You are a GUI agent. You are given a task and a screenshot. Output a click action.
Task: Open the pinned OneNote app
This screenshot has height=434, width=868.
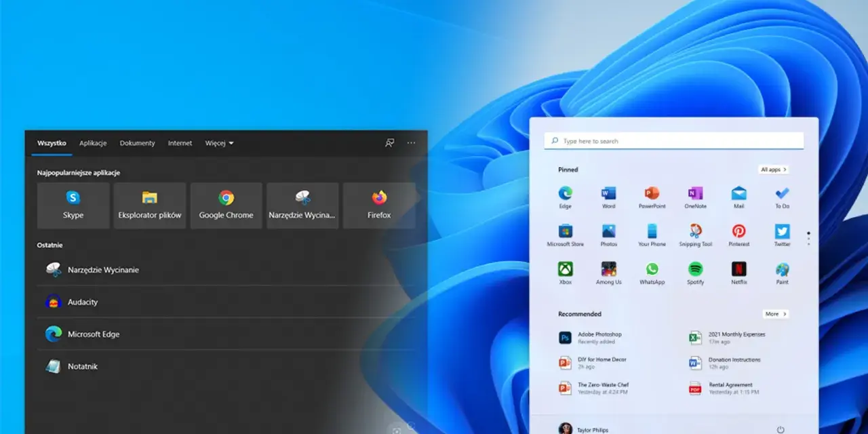696,197
